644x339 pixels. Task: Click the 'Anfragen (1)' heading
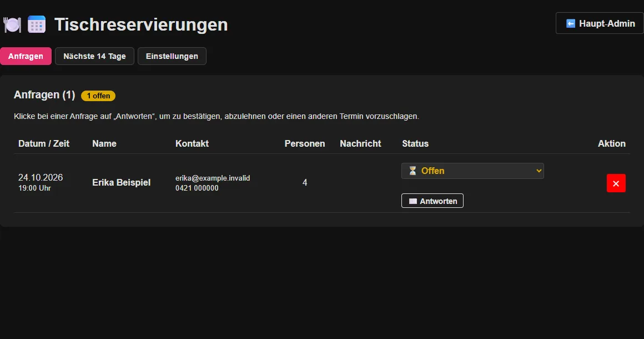(44, 95)
